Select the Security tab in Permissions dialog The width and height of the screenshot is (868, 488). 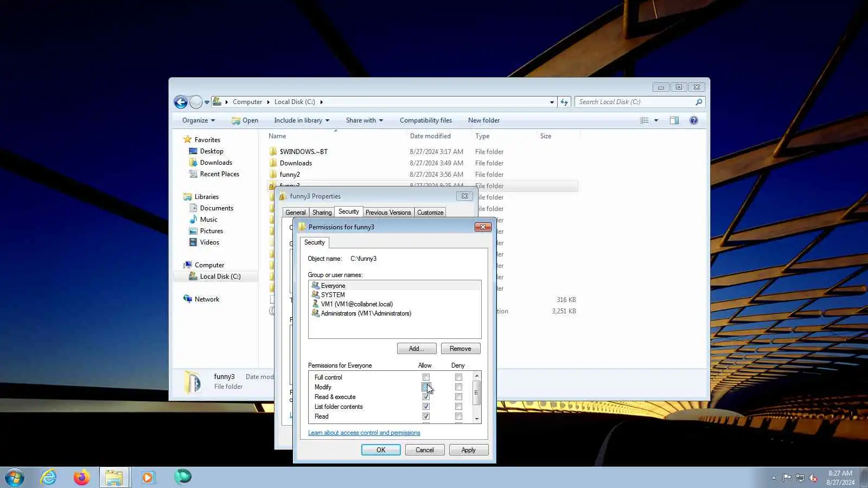point(314,242)
